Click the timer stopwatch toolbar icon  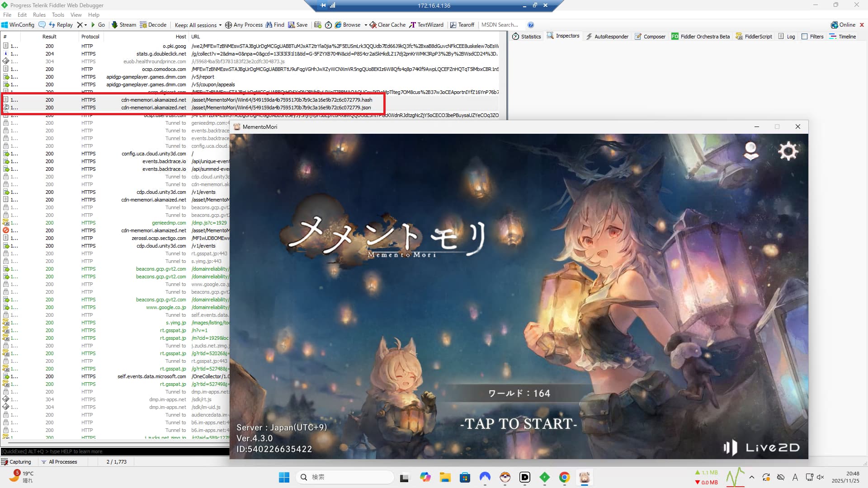329,25
